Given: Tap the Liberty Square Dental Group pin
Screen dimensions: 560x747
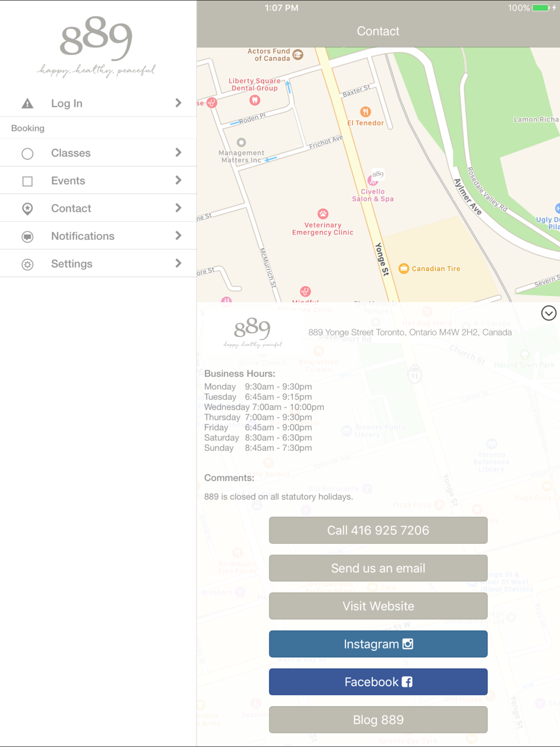Looking at the screenshot, I should point(255,100).
